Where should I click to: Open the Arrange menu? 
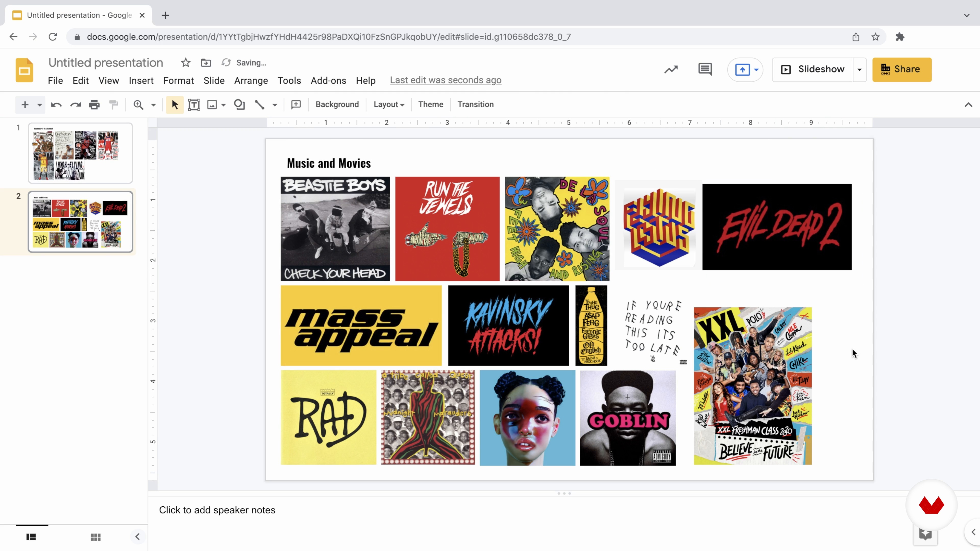[251, 81]
